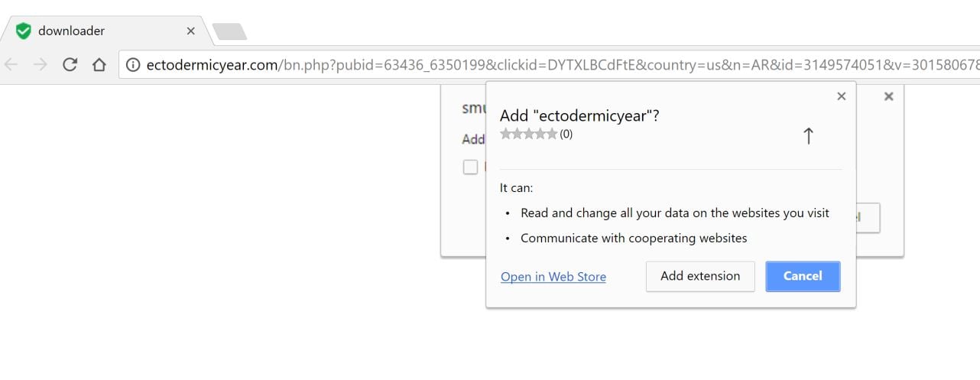980x380 pixels.
Task: Tick the checkbox in the background popup
Action: tap(470, 167)
